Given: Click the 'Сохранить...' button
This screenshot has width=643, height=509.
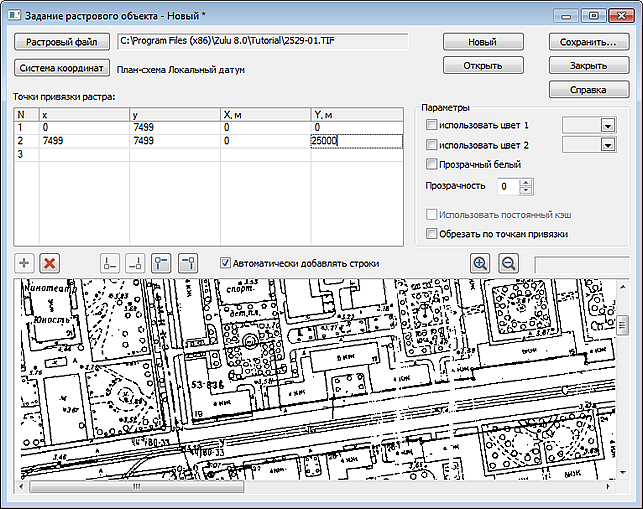Looking at the screenshot, I should [588, 43].
